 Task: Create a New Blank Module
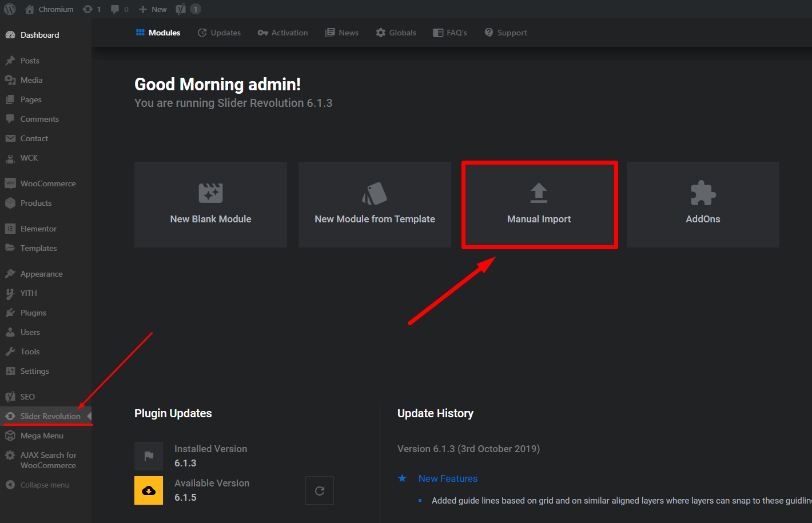(210, 205)
